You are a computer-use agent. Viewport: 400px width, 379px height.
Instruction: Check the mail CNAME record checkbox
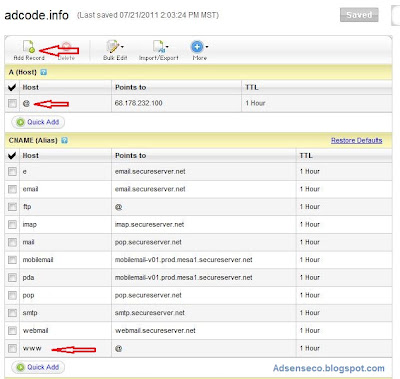[12, 242]
